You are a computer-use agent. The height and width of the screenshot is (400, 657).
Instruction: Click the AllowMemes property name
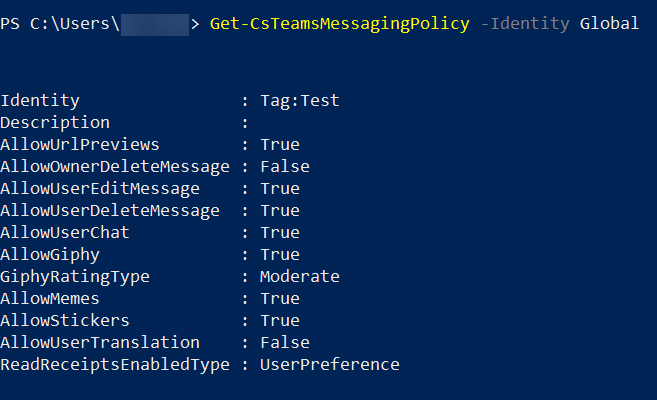pyautogui.click(x=50, y=299)
